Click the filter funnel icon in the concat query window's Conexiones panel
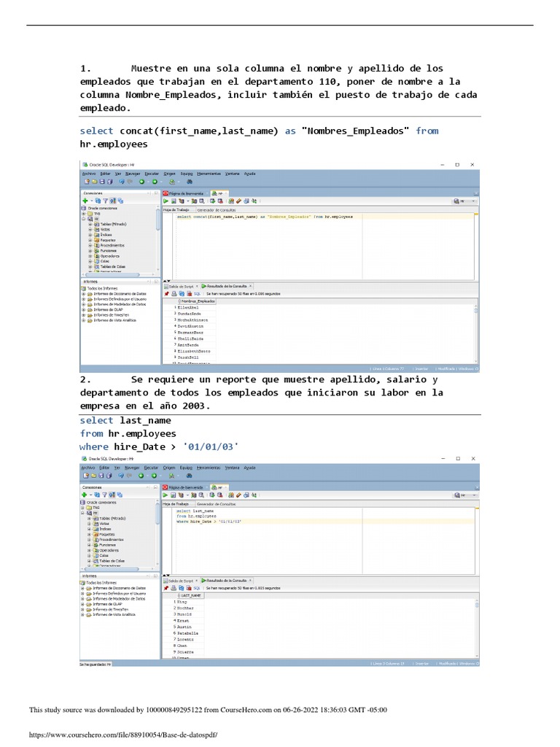The width and height of the screenshot is (560, 747). pos(106,201)
